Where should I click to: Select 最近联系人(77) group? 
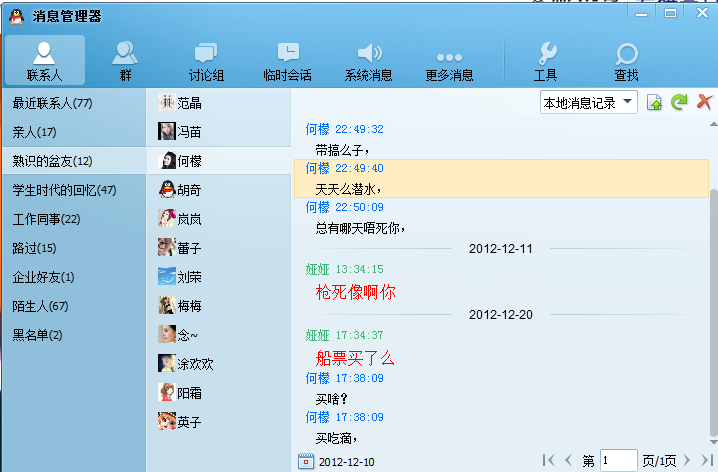[74, 103]
